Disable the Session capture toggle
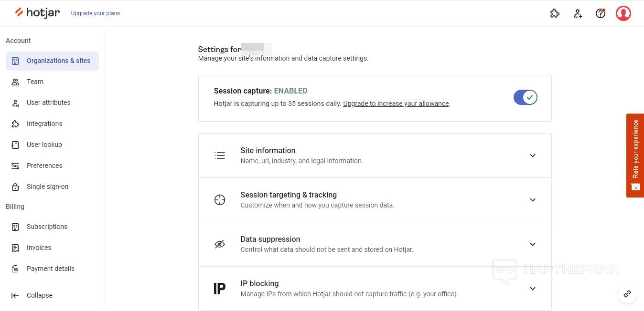The image size is (644, 311). (526, 98)
